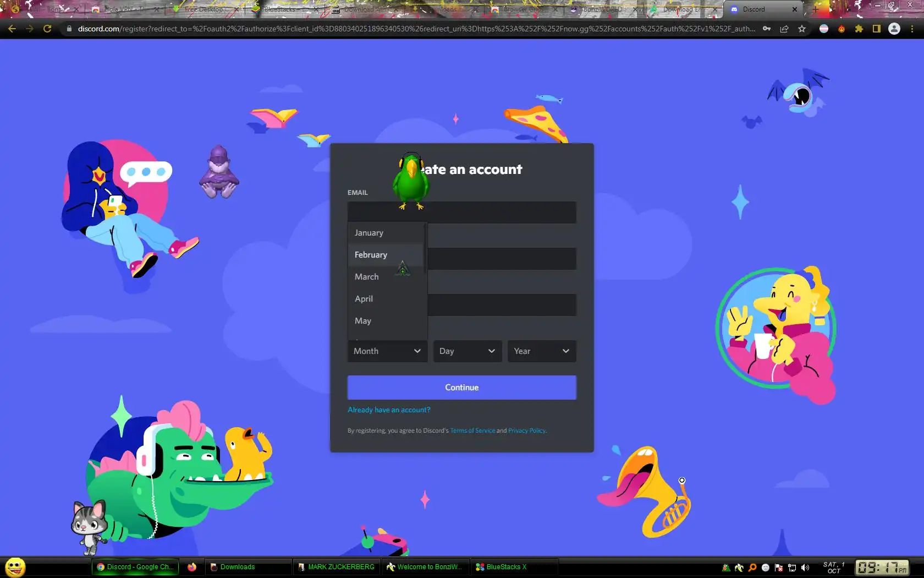
Task: Open the orange flame extension icon
Action: coord(842,29)
